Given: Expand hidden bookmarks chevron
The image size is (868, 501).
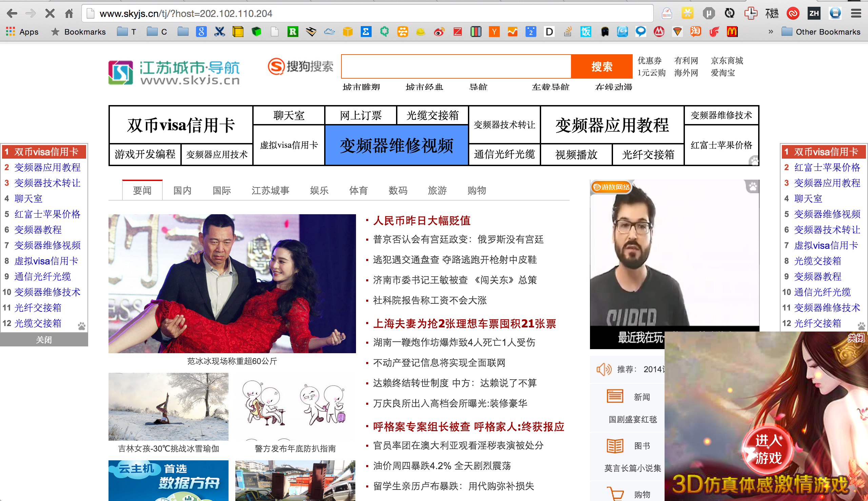Looking at the screenshot, I should (x=771, y=32).
